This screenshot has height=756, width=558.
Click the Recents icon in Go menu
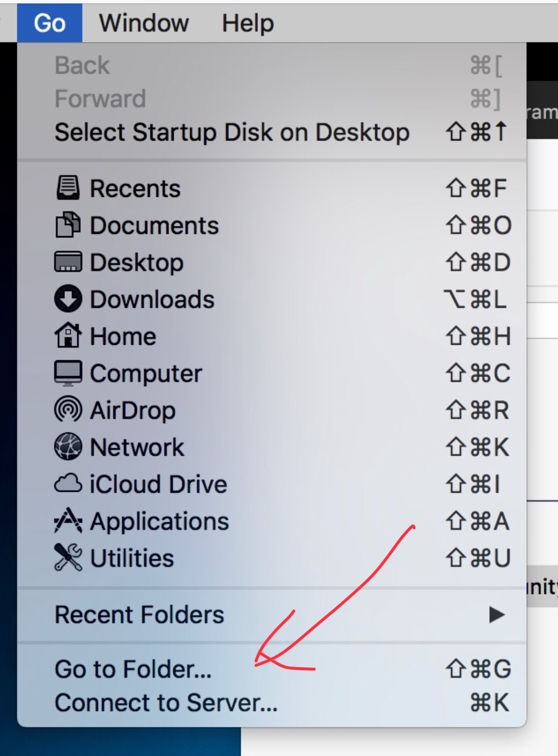[x=68, y=188]
